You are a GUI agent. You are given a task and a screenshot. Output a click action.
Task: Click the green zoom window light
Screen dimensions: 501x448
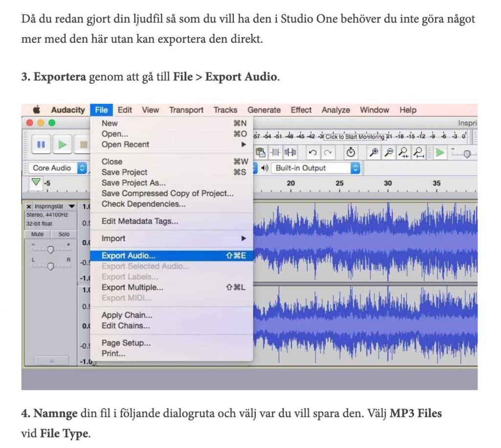tap(52, 123)
